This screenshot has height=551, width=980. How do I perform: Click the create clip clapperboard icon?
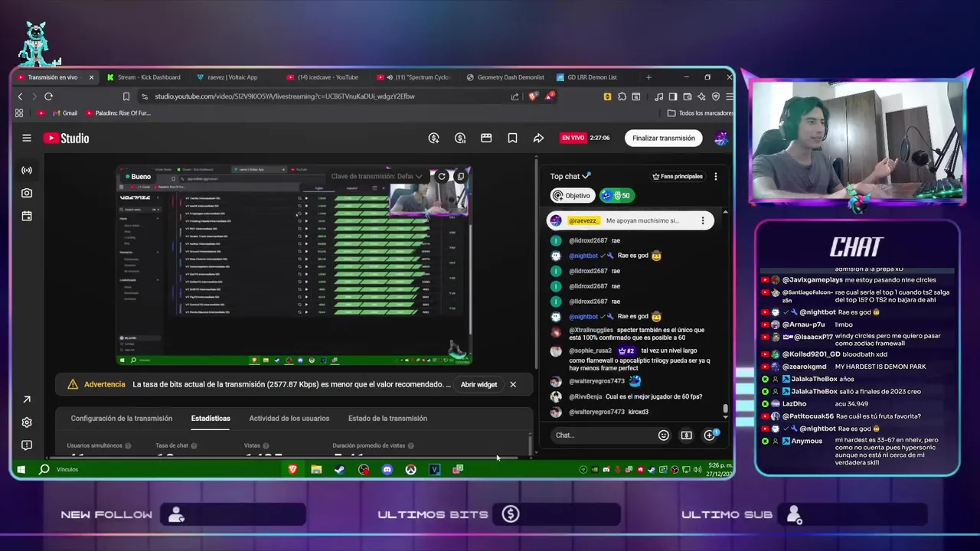coord(486,138)
